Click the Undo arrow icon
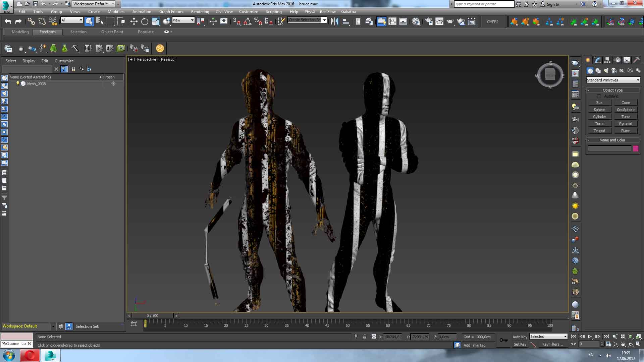644x362 pixels. tap(8, 22)
